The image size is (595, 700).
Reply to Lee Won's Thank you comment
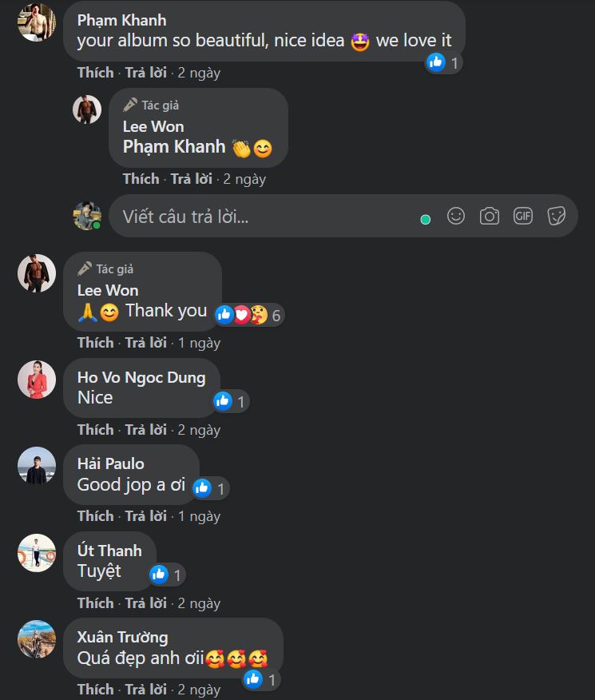(x=146, y=343)
